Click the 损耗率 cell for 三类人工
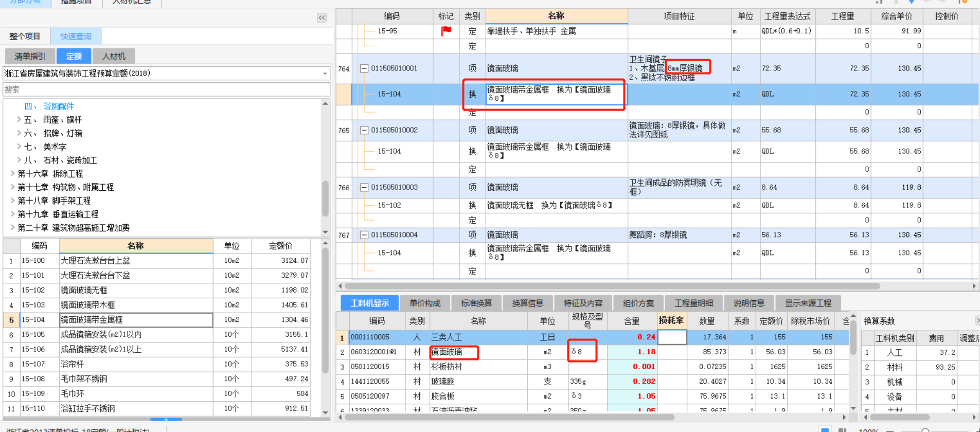 pos(672,337)
